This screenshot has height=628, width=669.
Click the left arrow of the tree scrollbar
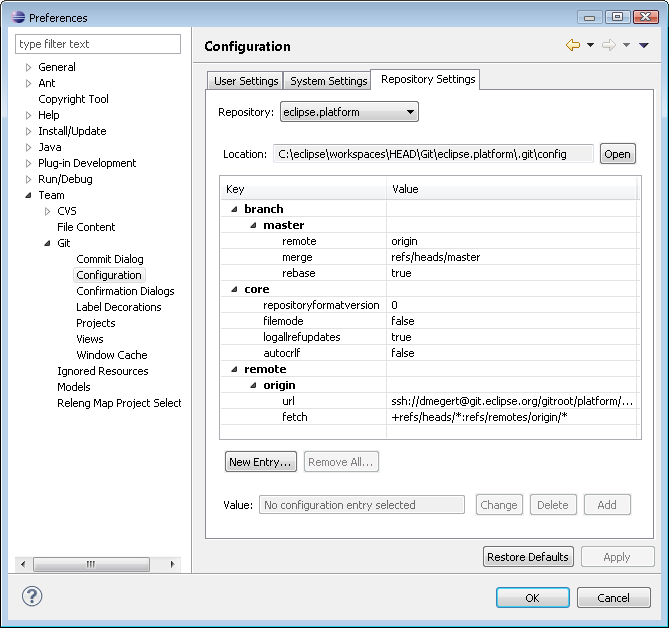coord(23,564)
